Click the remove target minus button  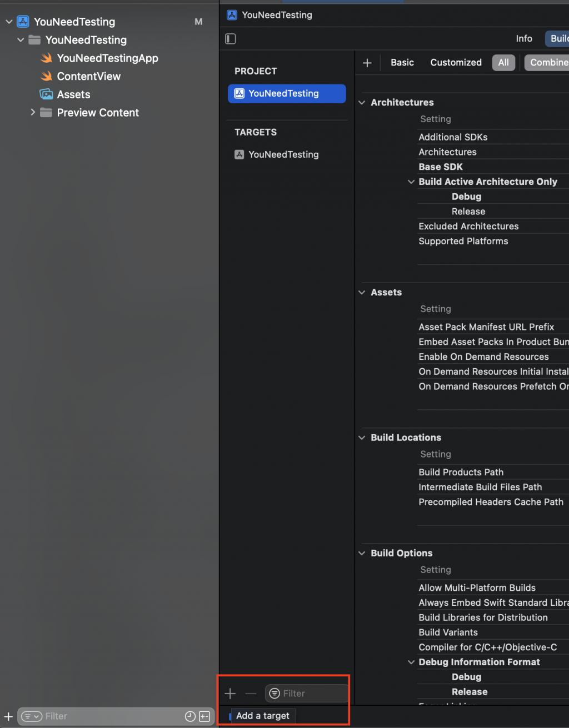coord(251,694)
